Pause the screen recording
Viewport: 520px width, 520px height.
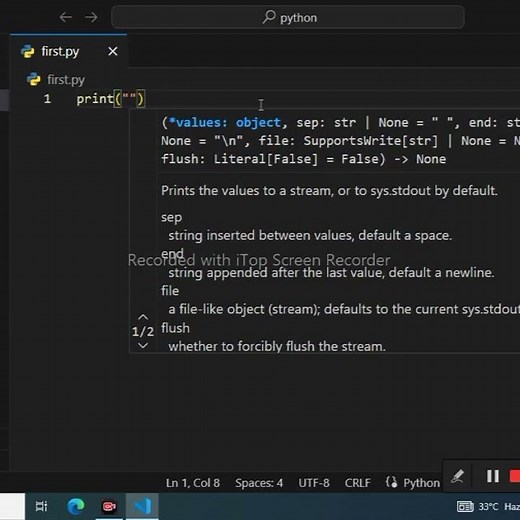[493, 476]
